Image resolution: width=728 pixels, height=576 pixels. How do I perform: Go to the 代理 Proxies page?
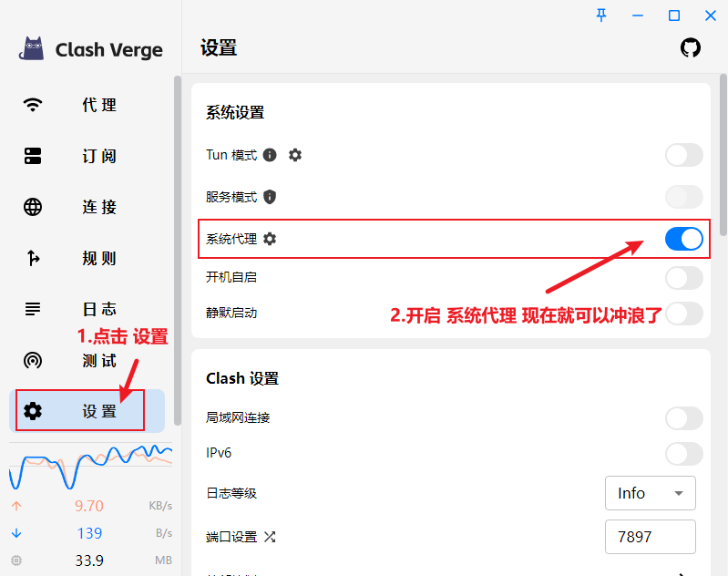click(87, 105)
